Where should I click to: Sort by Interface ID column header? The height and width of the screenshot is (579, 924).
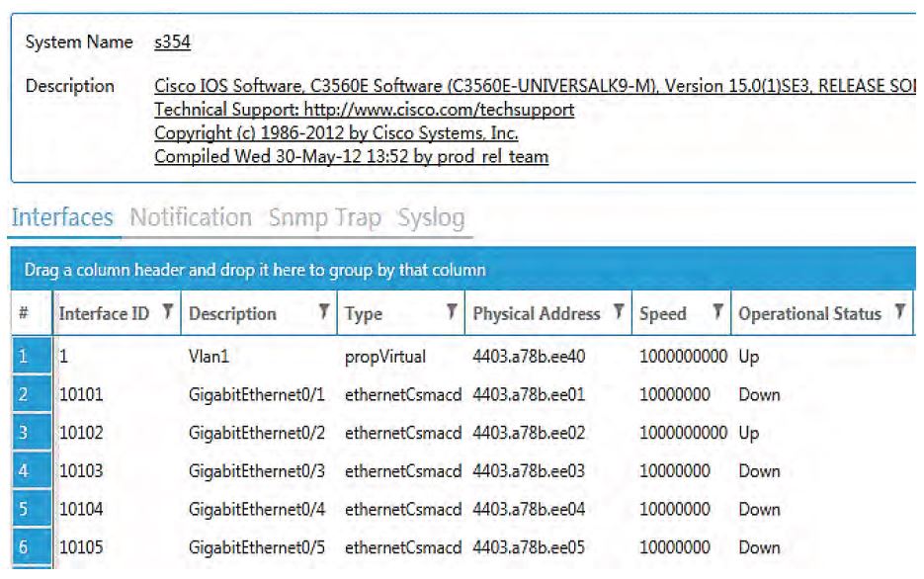104,314
